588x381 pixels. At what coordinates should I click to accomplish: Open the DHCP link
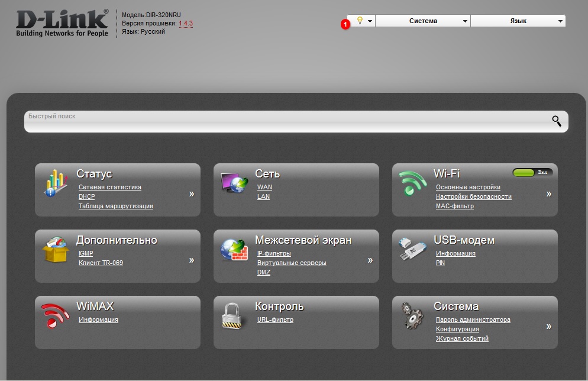coord(86,196)
